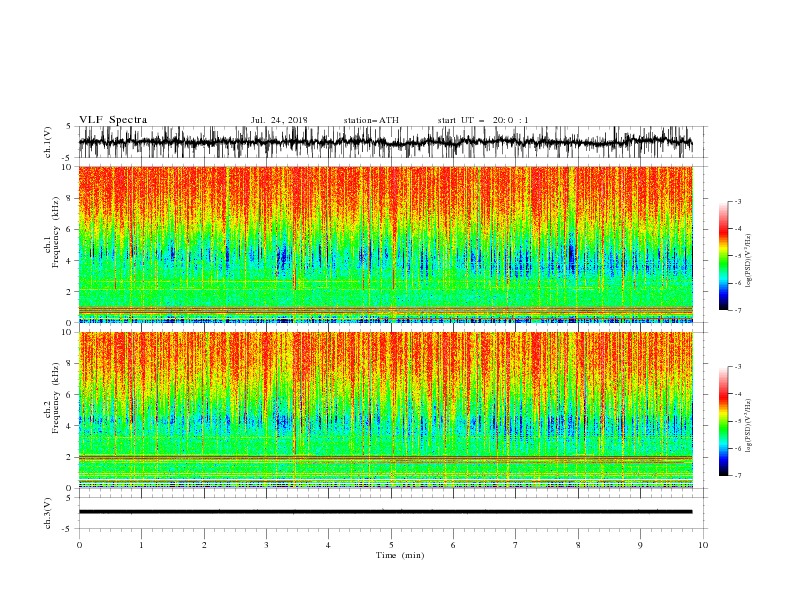Select the ch.1 color bar log(PSD) label
The height and width of the screenshot is (612, 792).
coord(748,261)
